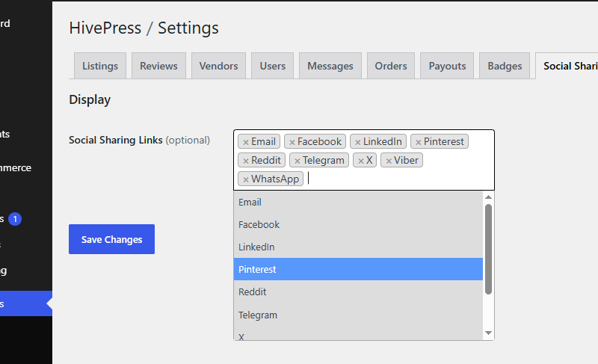Viewport: 598px width, 364px height.
Task: Select the Social Sharing tab
Action: click(567, 66)
